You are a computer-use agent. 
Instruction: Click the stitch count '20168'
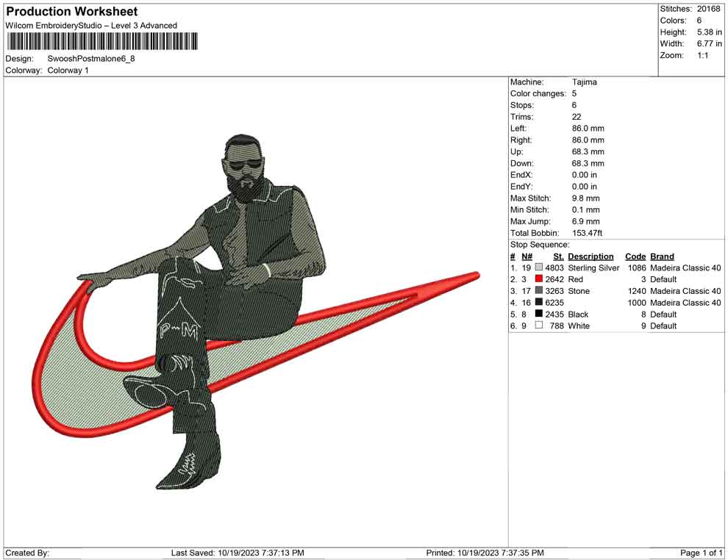click(708, 9)
